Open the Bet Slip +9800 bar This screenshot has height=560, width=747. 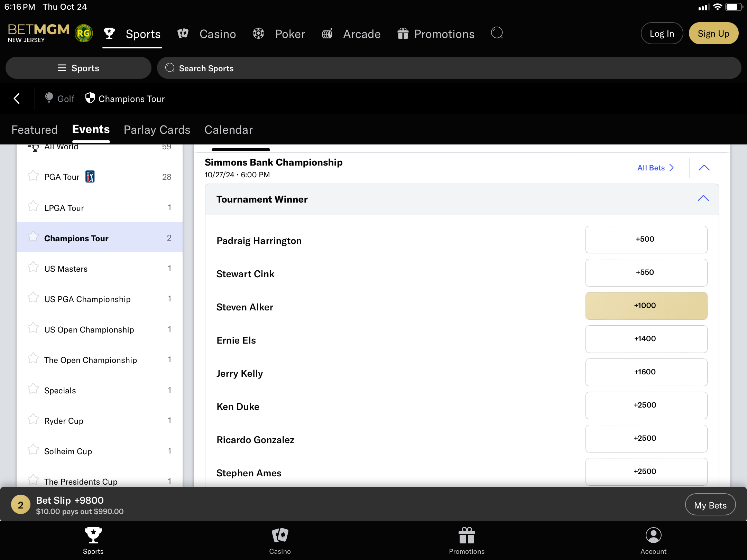(x=373, y=505)
